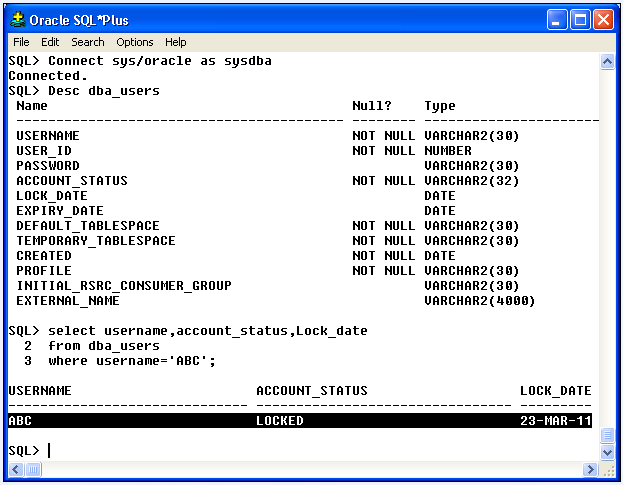This screenshot has width=623, height=485.
Task: Click the vertical scrollbar up arrow
Action: pyautogui.click(x=607, y=62)
